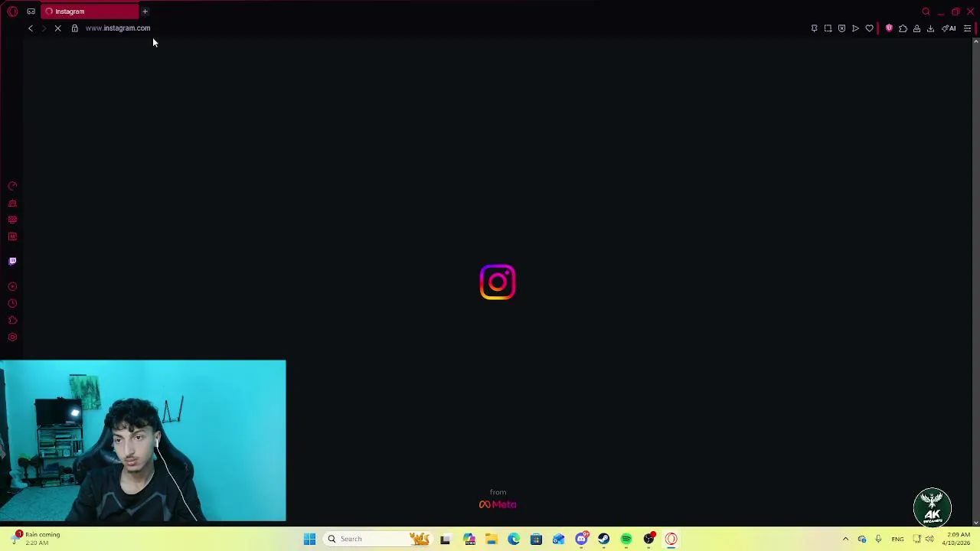Open the Flow send arrow icon
The image size is (980, 551).
point(855,28)
